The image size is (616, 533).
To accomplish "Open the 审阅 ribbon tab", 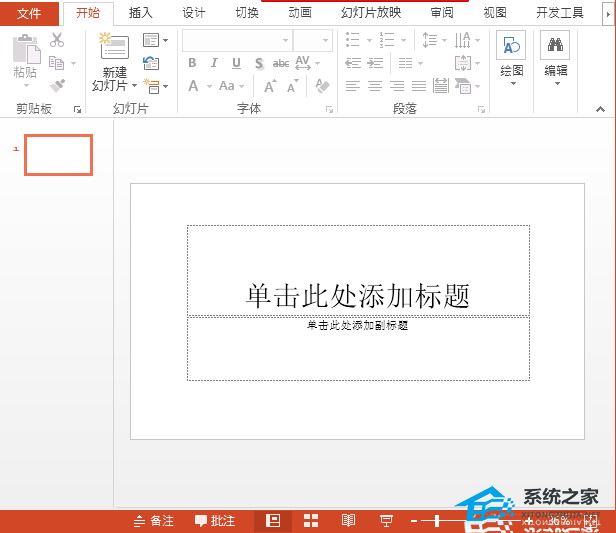I will (x=442, y=13).
